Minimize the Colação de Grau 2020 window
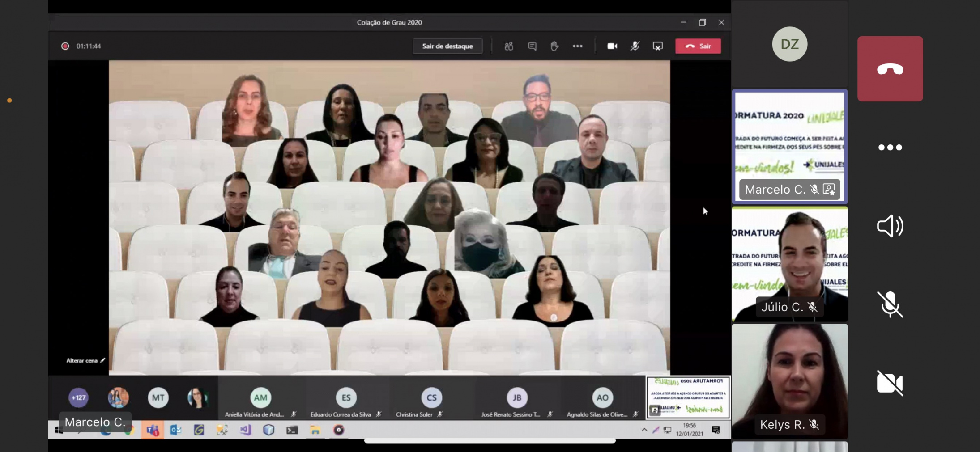 point(683,22)
